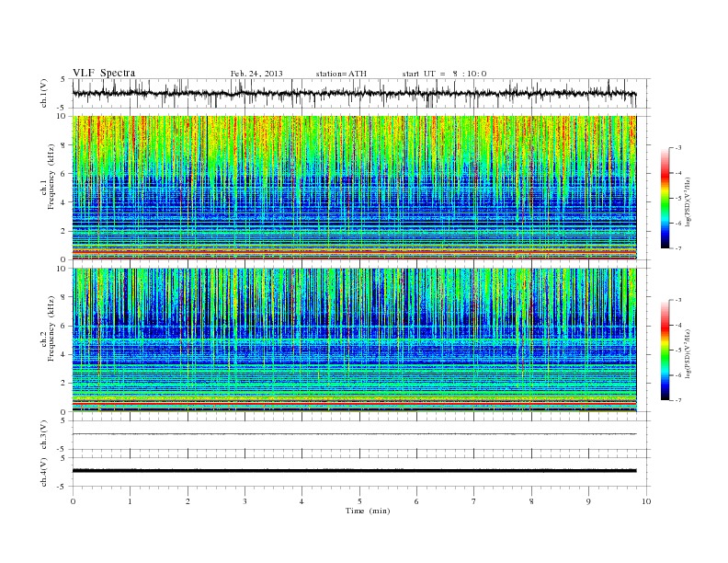
Task: Click the "station=ATH" header label
Action: 341,74
